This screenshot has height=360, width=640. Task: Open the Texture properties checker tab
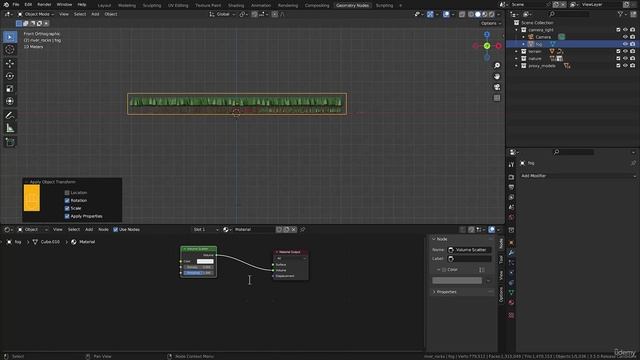511,315
